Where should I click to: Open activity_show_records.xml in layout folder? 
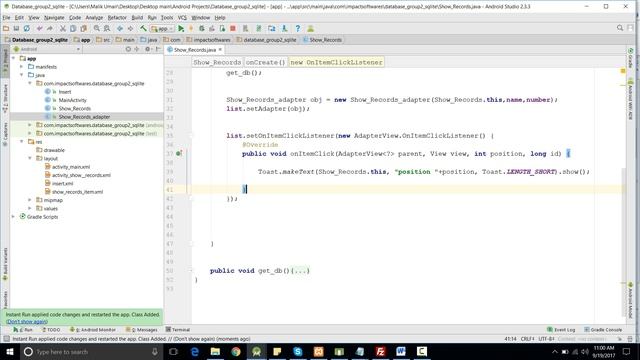click(x=81, y=175)
